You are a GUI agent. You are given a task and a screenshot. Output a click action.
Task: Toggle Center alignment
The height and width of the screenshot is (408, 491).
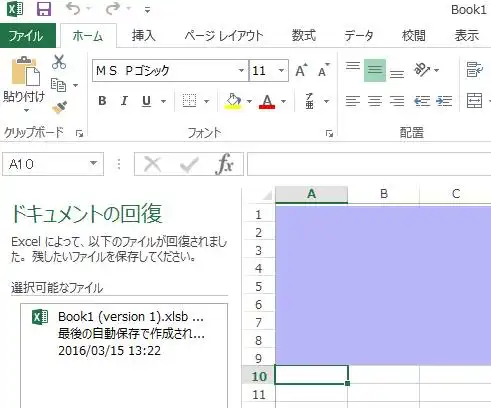click(375, 100)
